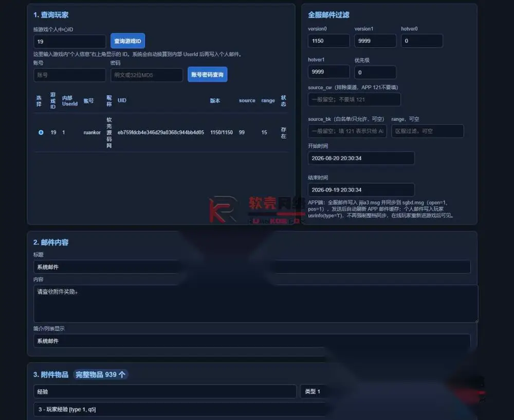Image resolution: width=514 pixels, height=420 pixels.
Task: Click the 密码 password input field
Action: pyautogui.click(x=146, y=75)
